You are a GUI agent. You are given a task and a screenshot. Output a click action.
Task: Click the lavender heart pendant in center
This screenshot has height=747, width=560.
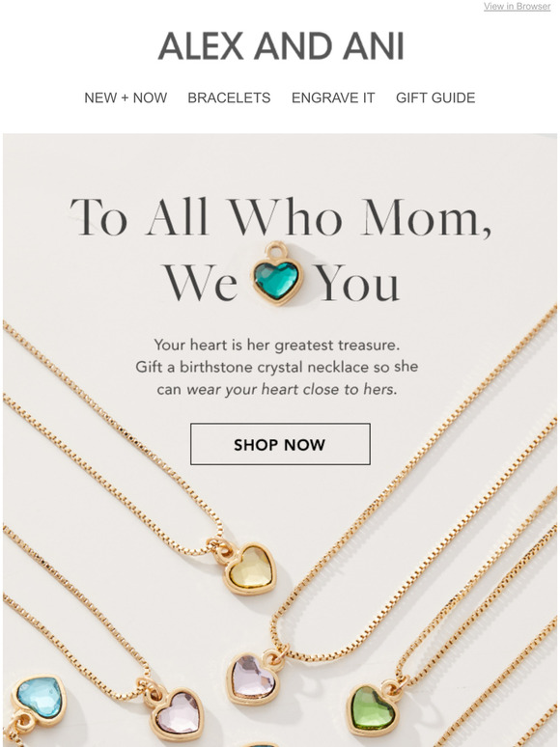pos(253,678)
